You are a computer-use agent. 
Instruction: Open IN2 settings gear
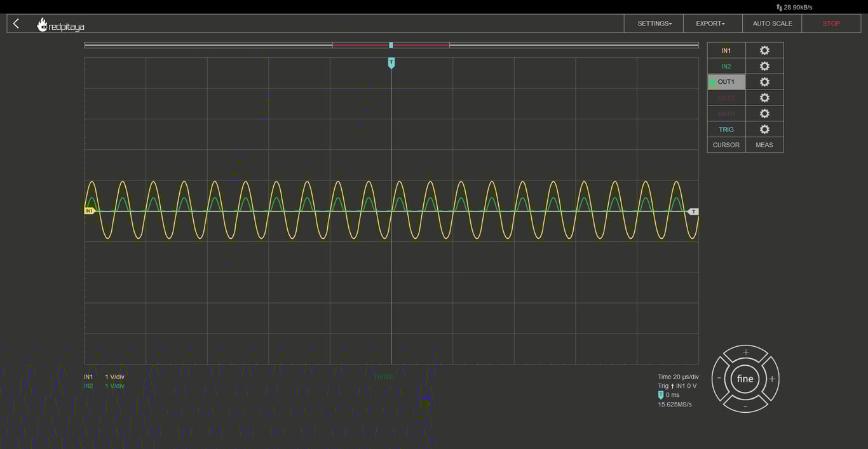(x=764, y=66)
